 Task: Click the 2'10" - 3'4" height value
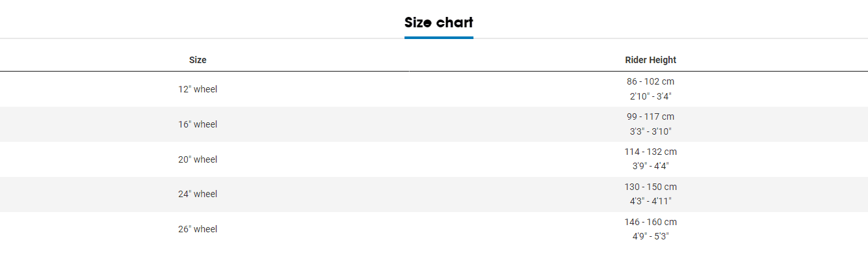pyautogui.click(x=650, y=96)
